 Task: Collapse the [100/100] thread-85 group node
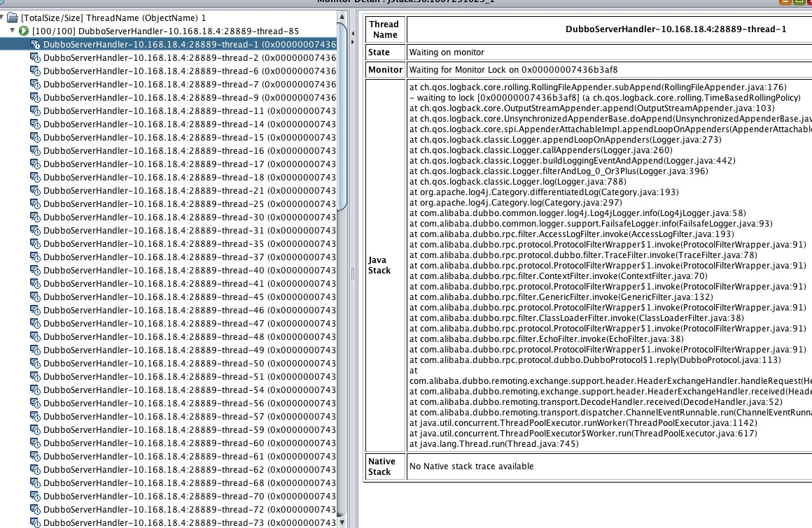click(13, 31)
